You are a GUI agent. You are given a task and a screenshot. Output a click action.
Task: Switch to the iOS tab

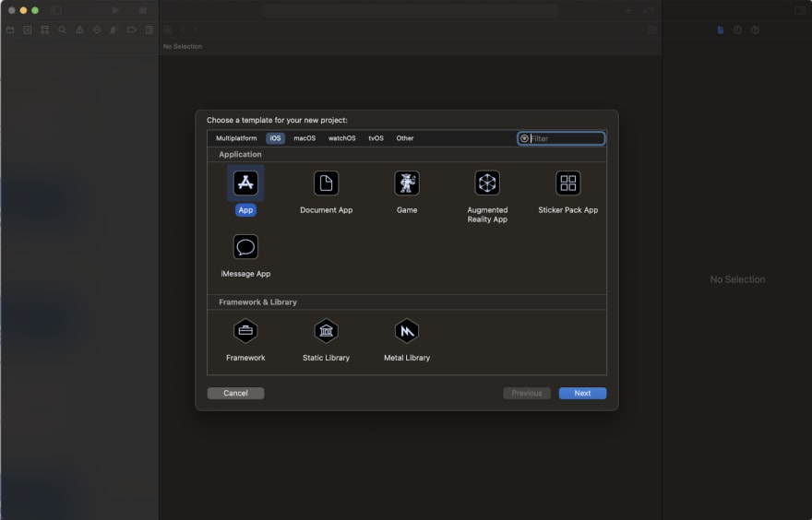(275, 138)
